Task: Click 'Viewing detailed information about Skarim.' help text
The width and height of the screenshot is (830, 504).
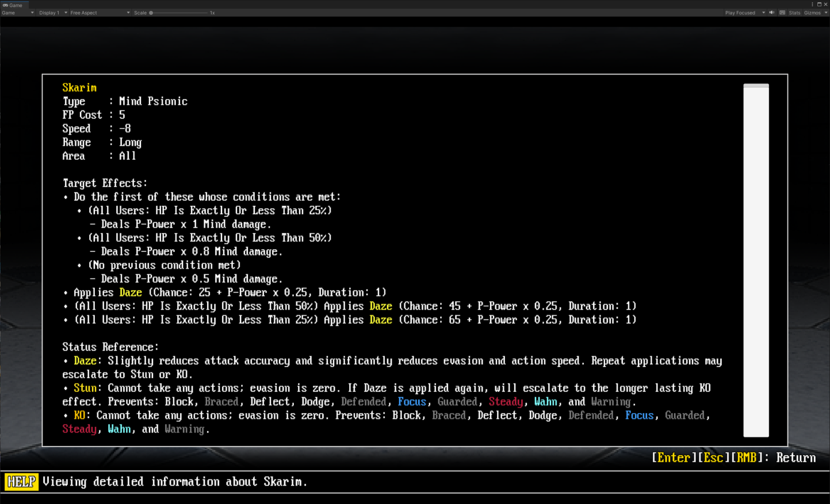Action: [x=175, y=482]
